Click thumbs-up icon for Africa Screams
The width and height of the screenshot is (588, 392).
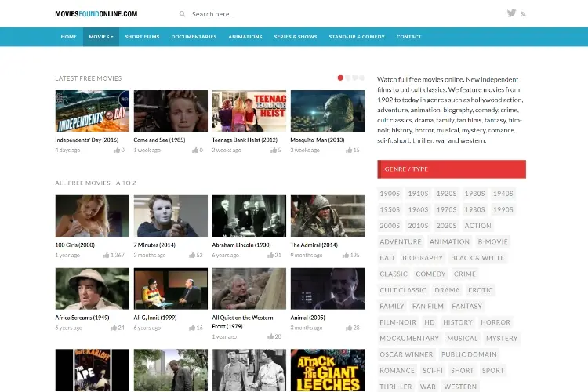[114, 328]
